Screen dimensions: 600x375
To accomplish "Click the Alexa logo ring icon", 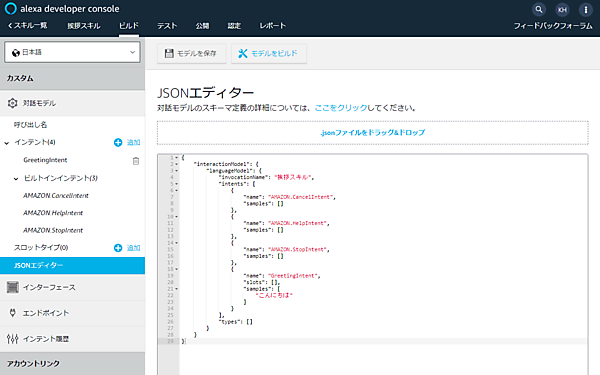I will pos(10,8).
